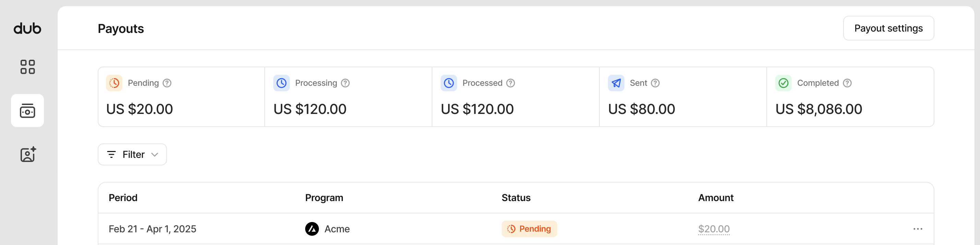Click the Acme program logo

312,229
